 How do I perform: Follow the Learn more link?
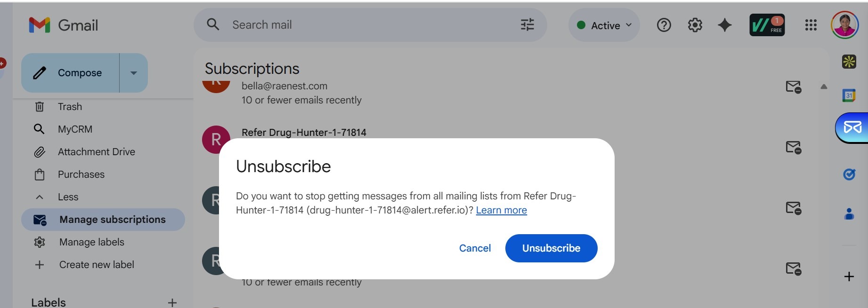(x=501, y=210)
